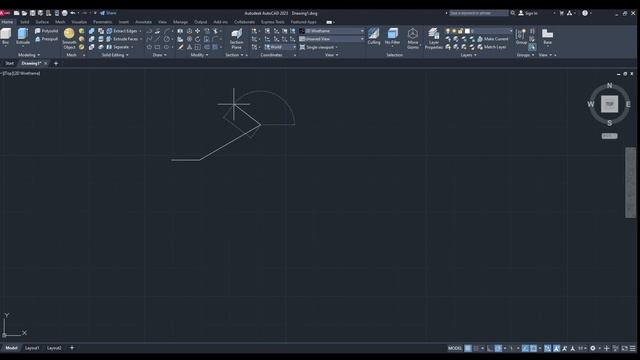Open the Autodesk App Store cart icon
640x360 pixels.
click(562, 13)
